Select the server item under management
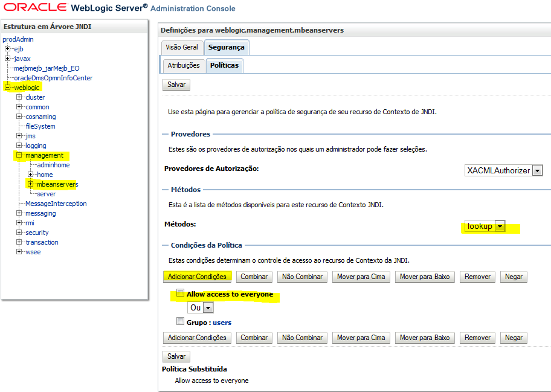The height and width of the screenshot is (392, 551). 47,194
